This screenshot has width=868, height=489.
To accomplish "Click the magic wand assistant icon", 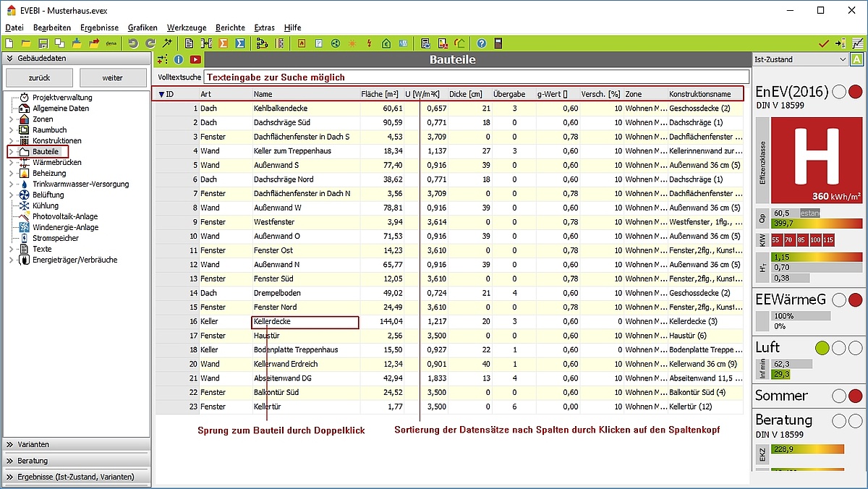I will [167, 43].
